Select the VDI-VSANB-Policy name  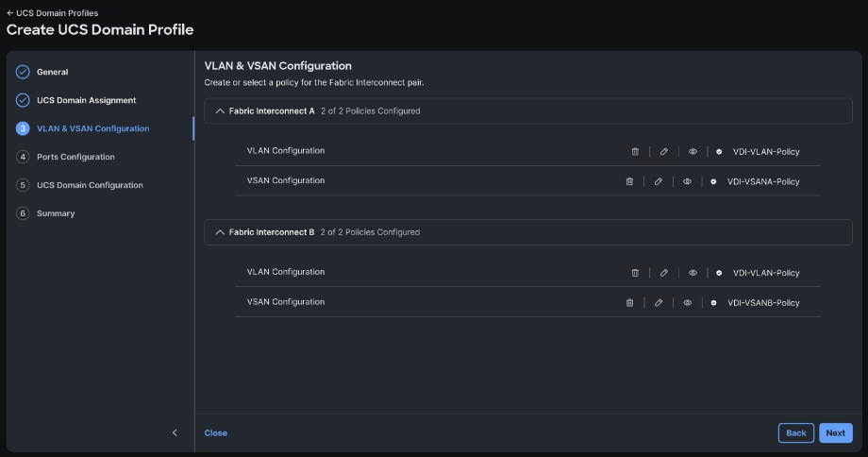coord(763,302)
